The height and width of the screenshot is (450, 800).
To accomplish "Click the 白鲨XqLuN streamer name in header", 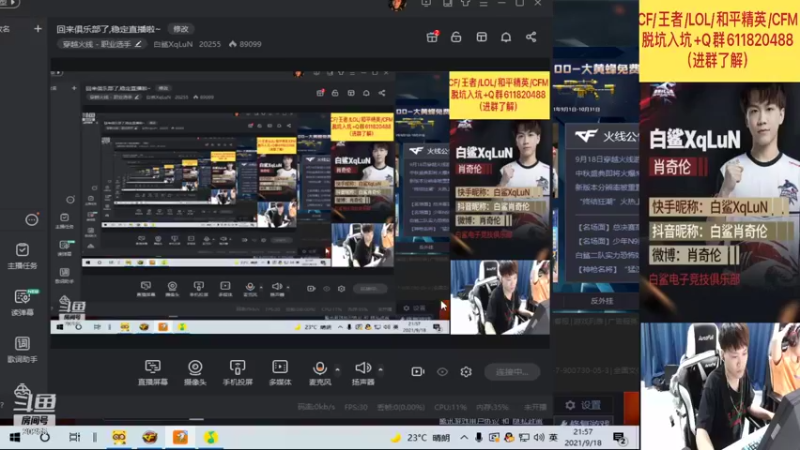I will (x=173, y=44).
